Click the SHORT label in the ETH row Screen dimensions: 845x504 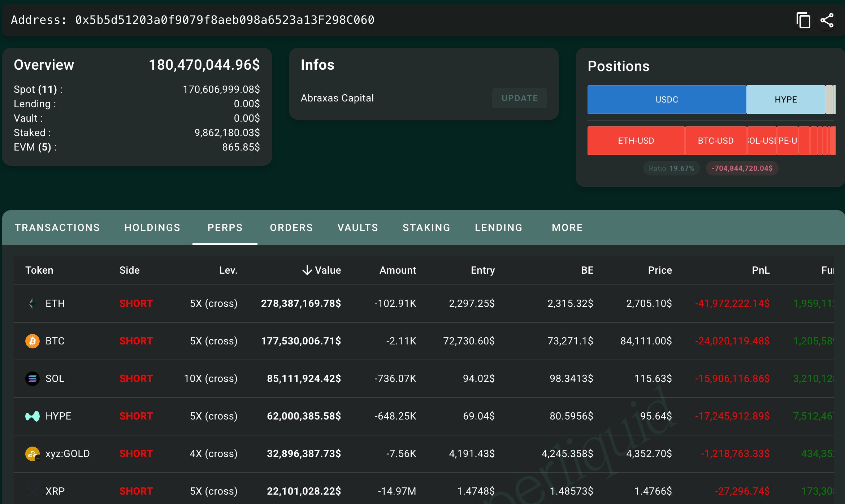click(x=136, y=304)
